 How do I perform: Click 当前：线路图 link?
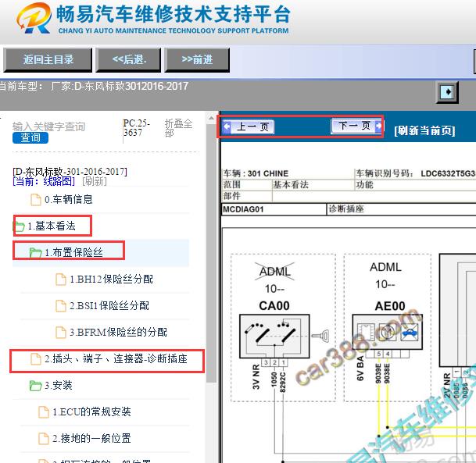tap(44, 181)
